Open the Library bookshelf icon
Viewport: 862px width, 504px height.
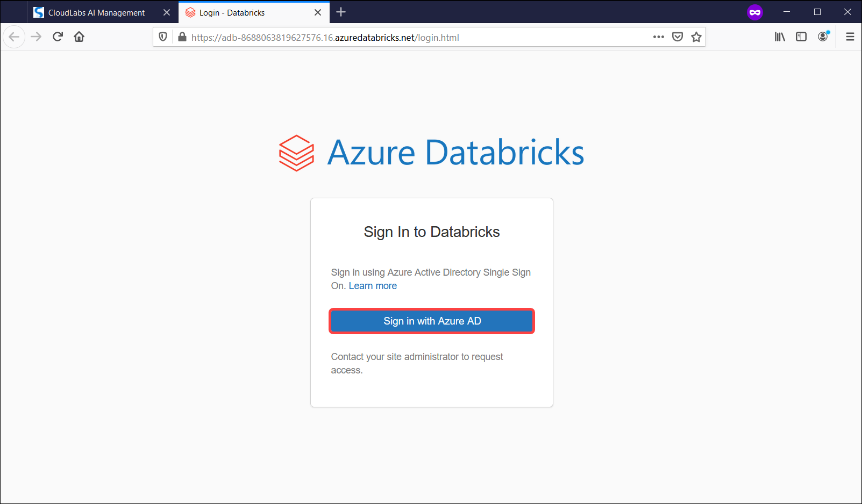coord(780,37)
